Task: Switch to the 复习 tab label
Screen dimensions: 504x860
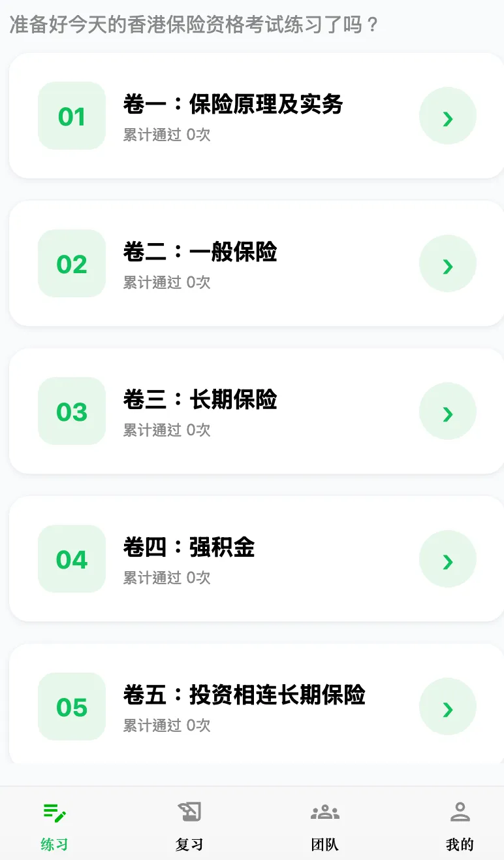Action: [x=189, y=844]
